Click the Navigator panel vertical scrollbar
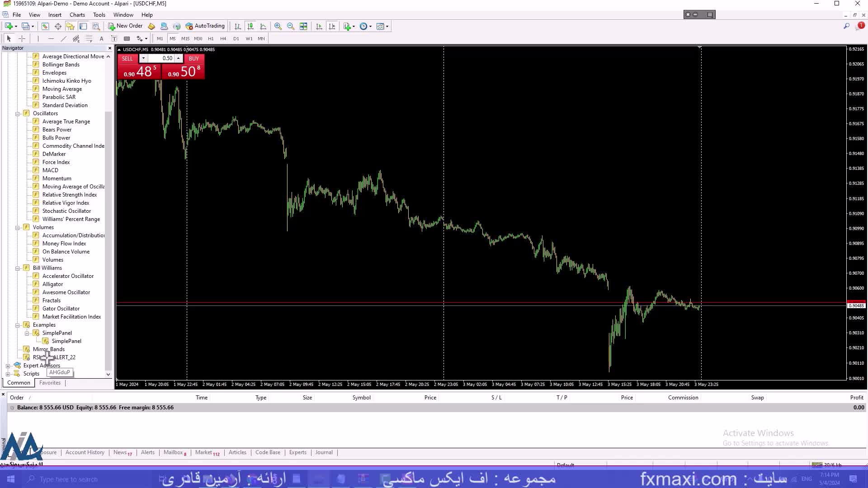Screen dimensions: 868x488 [x=108, y=226]
